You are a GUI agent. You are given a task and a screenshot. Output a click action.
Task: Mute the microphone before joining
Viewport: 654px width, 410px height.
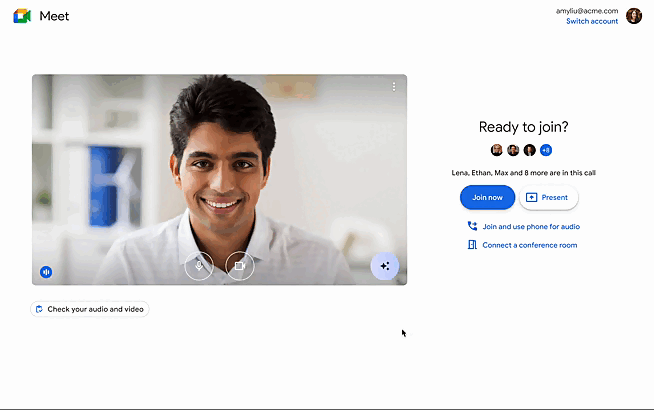[x=199, y=265]
